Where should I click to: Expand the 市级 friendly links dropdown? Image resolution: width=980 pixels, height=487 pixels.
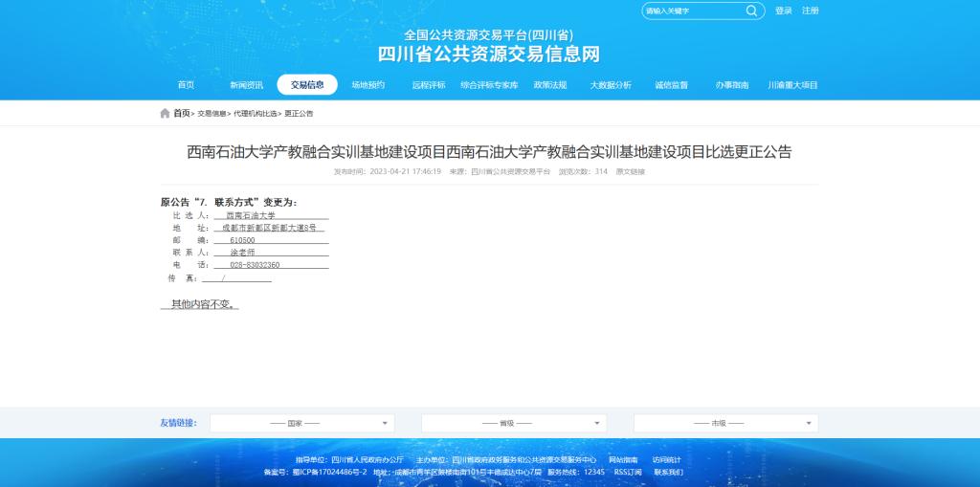[x=725, y=423]
